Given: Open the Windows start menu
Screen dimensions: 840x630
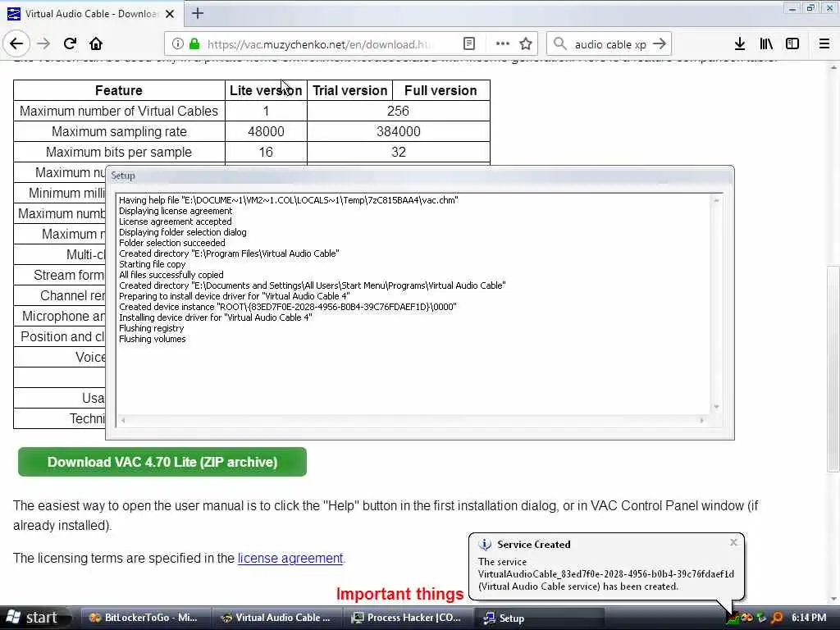Looking at the screenshot, I should (35, 618).
